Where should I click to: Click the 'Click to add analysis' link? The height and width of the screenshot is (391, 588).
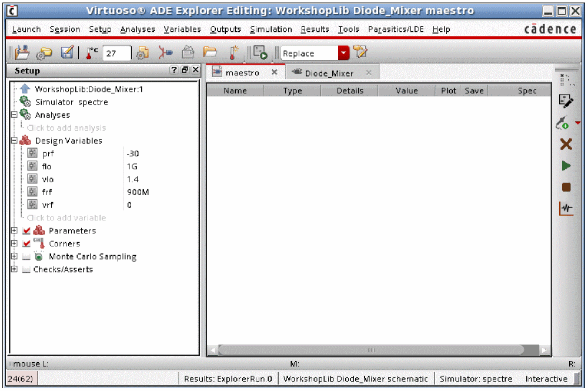66,128
